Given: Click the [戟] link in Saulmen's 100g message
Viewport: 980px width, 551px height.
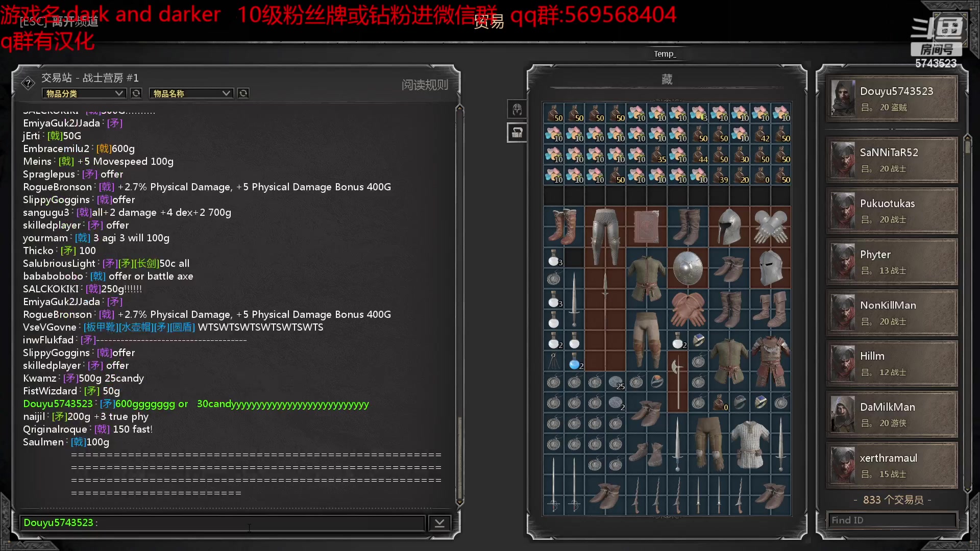Looking at the screenshot, I should 79,442.
